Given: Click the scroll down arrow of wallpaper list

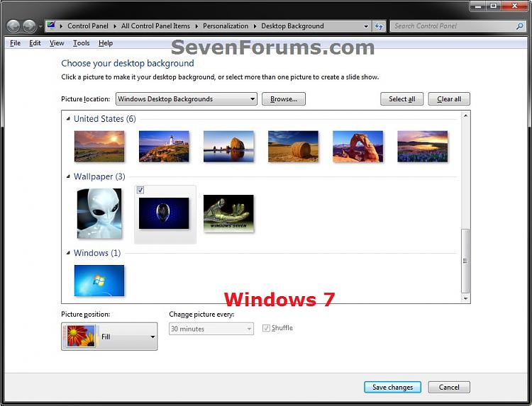Looking at the screenshot, I should [465, 298].
